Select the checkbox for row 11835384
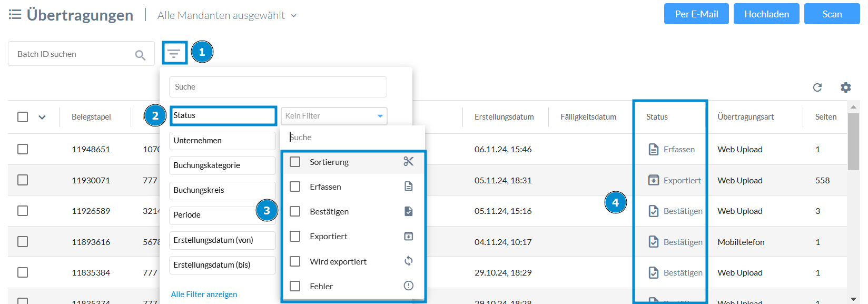The height and width of the screenshot is (304, 868). [23, 272]
